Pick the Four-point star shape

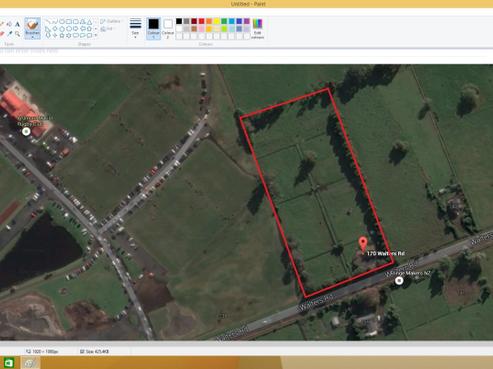click(55, 35)
